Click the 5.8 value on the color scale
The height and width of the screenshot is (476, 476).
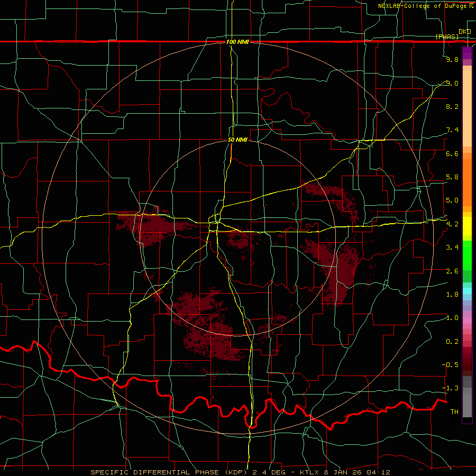pos(452,177)
